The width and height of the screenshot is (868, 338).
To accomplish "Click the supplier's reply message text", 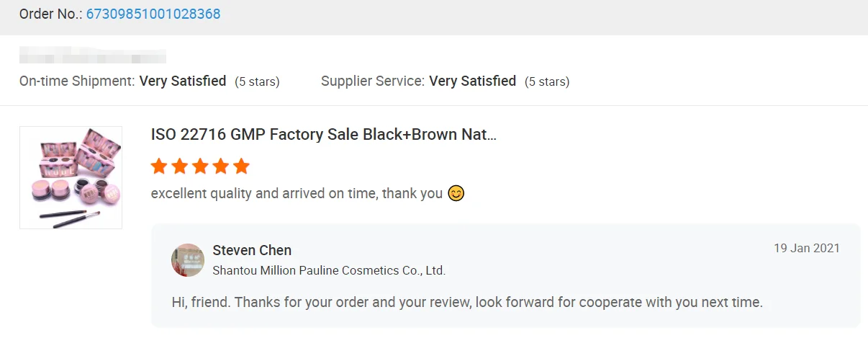I will [x=467, y=302].
